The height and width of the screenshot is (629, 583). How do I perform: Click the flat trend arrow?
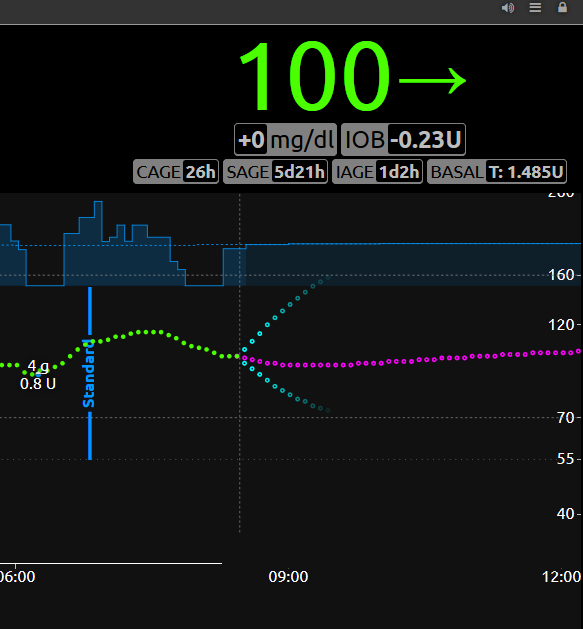point(433,81)
